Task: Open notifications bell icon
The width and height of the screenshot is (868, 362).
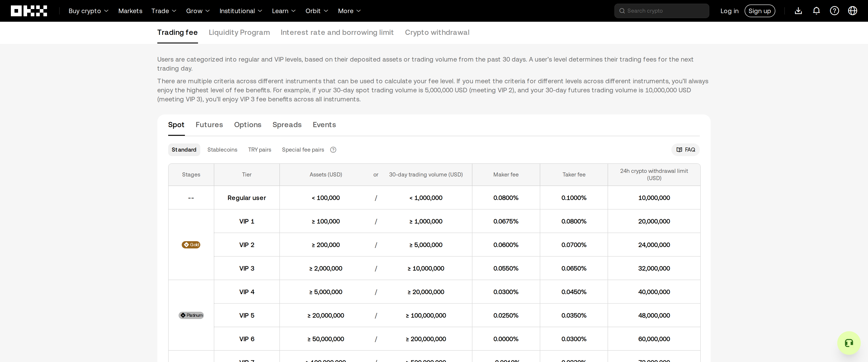Action: pyautogui.click(x=816, y=11)
